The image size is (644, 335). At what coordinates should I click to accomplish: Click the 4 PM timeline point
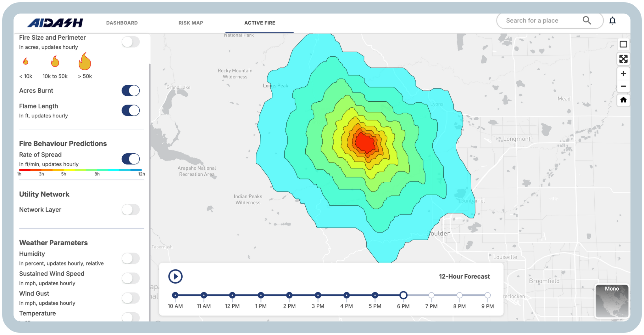click(x=346, y=295)
